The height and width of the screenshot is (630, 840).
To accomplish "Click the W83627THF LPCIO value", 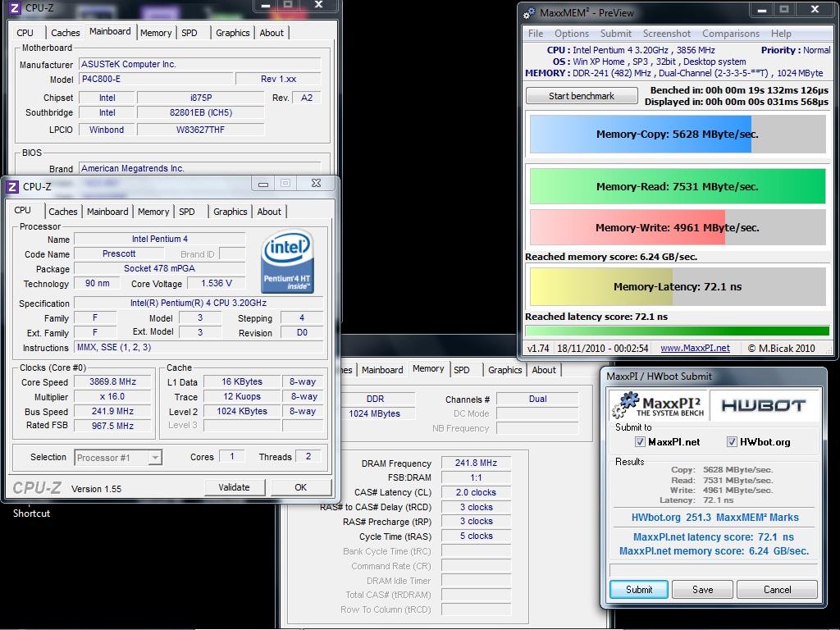I will click(201, 129).
